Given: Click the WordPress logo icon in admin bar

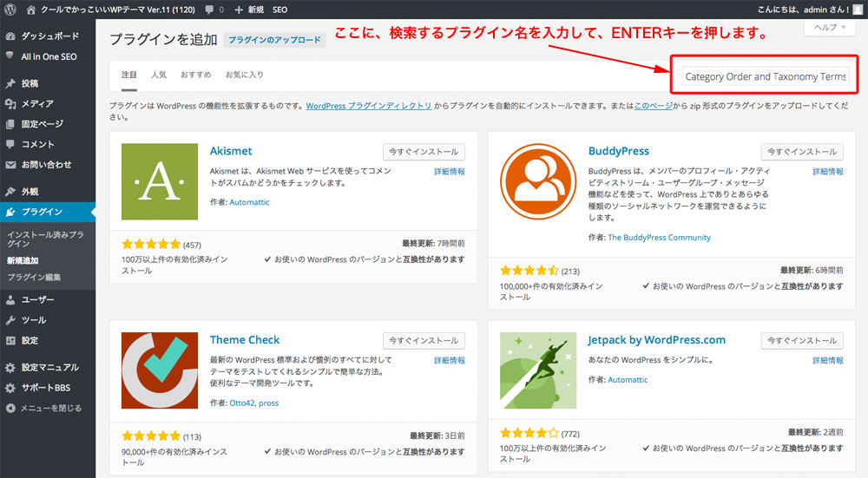Looking at the screenshot, I should [x=10, y=10].
